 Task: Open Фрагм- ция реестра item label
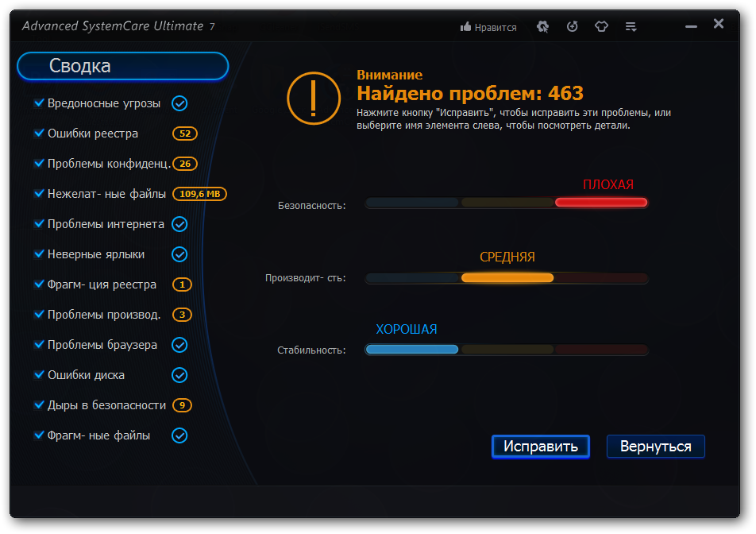[102, 284]
